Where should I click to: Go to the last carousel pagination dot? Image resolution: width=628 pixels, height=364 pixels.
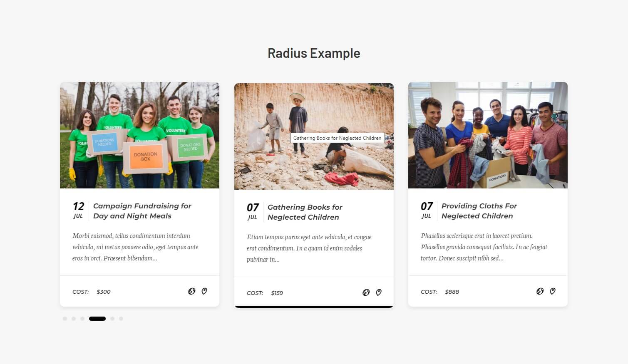[121, 319]
